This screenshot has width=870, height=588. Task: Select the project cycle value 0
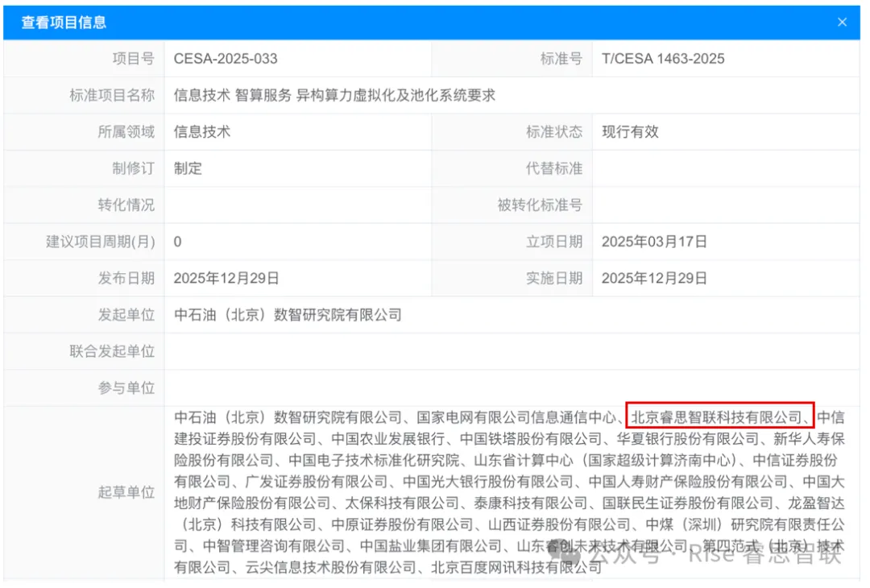pos(177,242)
